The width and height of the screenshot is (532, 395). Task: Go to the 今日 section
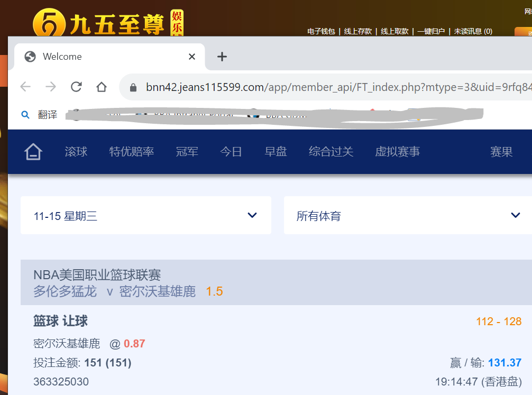[231, 152]
